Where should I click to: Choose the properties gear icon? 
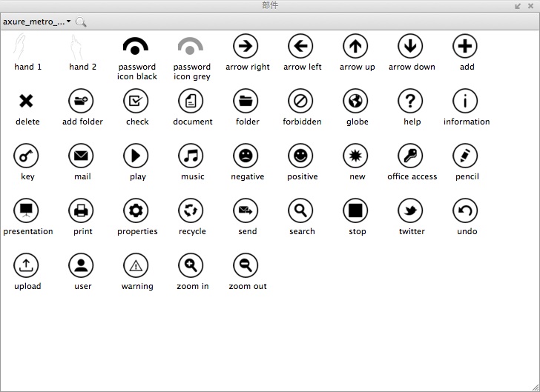coord(136,210)
